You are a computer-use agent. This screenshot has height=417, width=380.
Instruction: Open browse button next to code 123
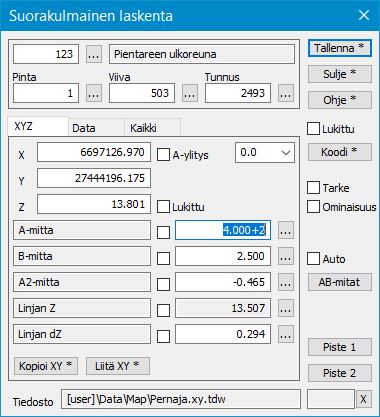(94, 54)
